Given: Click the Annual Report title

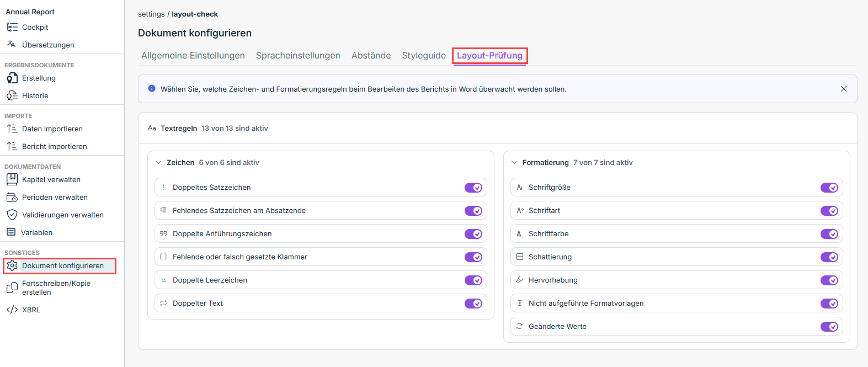Looking at the screenshot, I should click(30, 12).
